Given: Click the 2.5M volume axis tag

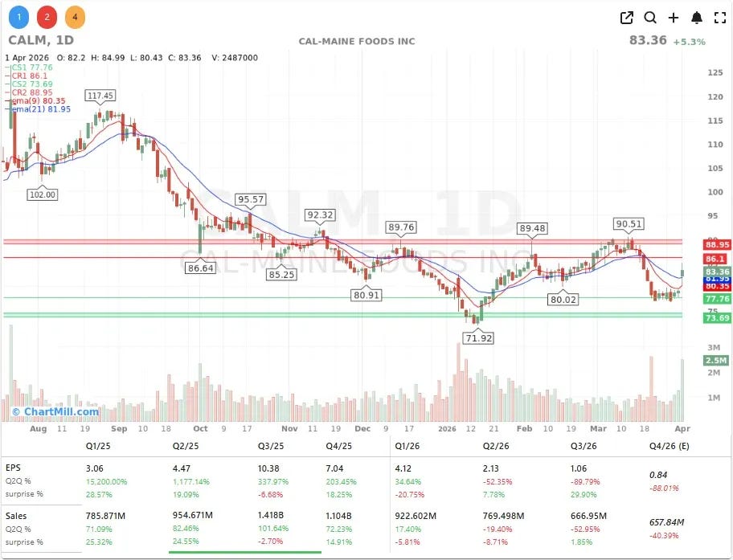Looking at the screenshot, I should [716, 361].
